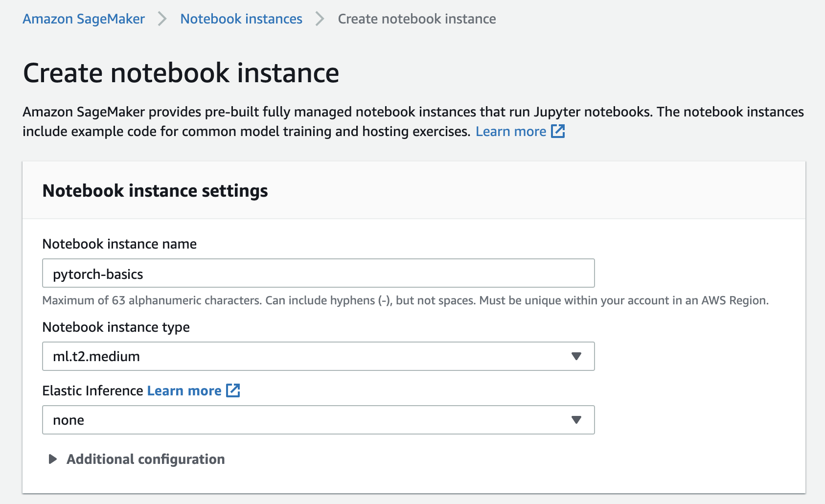Viewport: 825px width, 504px height.
Task: Open external link icon after description text
Action: (558, 131)
